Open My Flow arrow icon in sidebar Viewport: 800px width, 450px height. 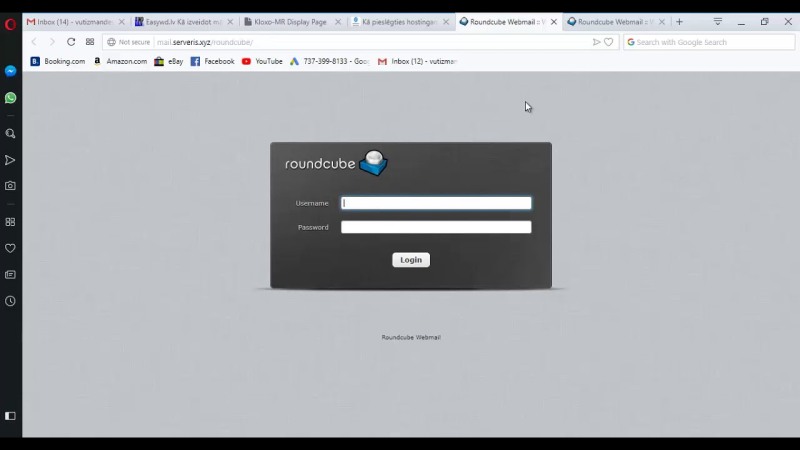pyautogui.click(x=10, y=160)
